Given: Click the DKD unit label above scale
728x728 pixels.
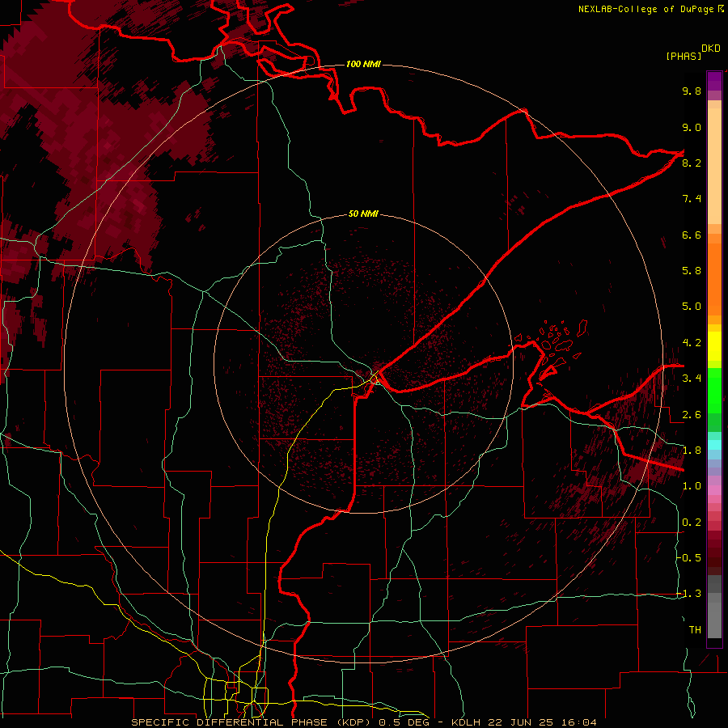Looking at the screenshot, I should pyautogui.click(x=711, y=49).
